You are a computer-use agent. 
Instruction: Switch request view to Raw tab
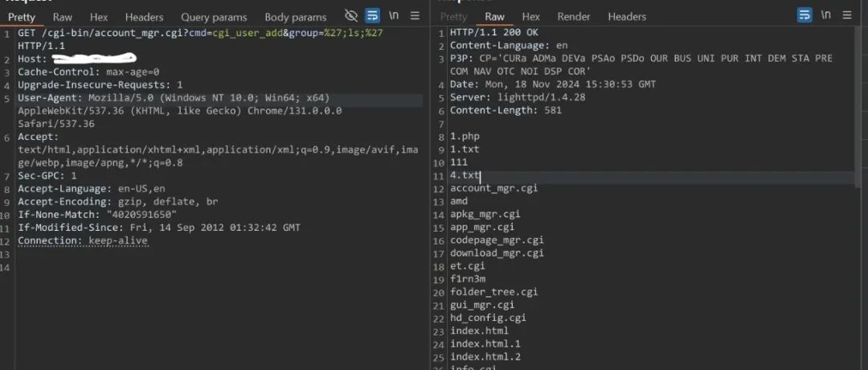pos(63,17)
